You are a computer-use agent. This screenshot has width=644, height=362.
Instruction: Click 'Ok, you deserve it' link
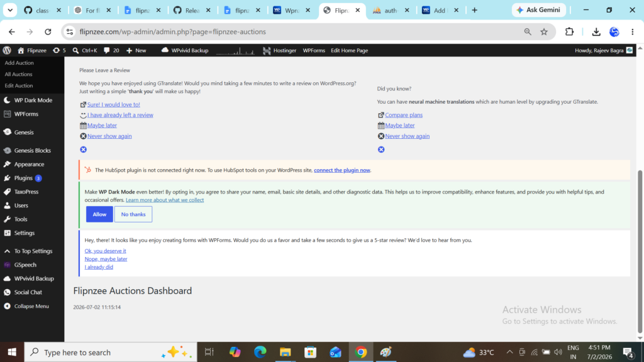click(x=105, y=251)
